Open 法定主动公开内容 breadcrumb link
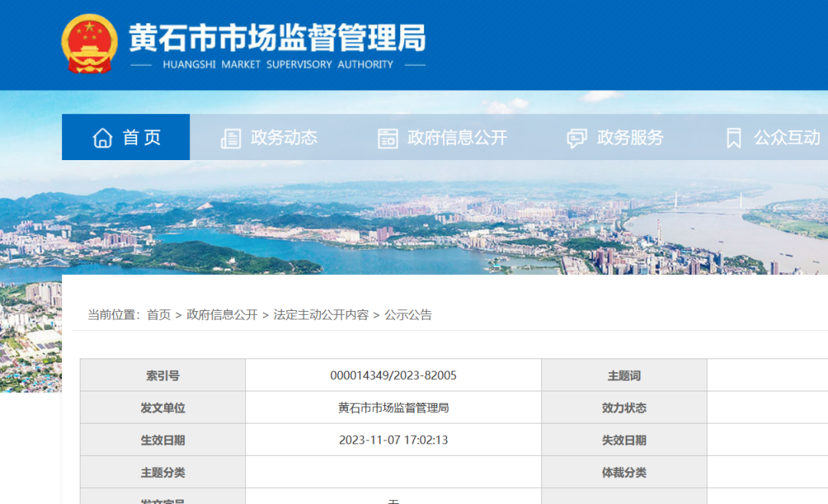Screen dimensions: 828x504 [321, 315]
